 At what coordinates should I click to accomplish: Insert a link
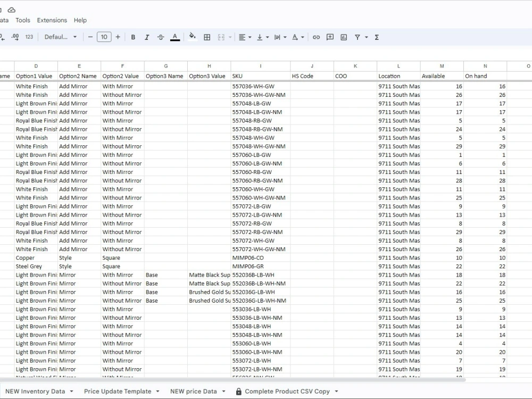(x=316, y=37)
